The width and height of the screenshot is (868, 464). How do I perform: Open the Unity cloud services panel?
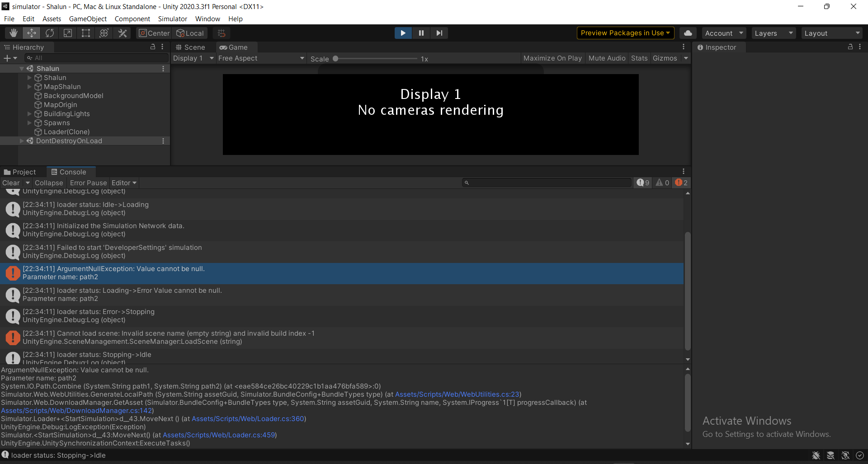(688, 33)
